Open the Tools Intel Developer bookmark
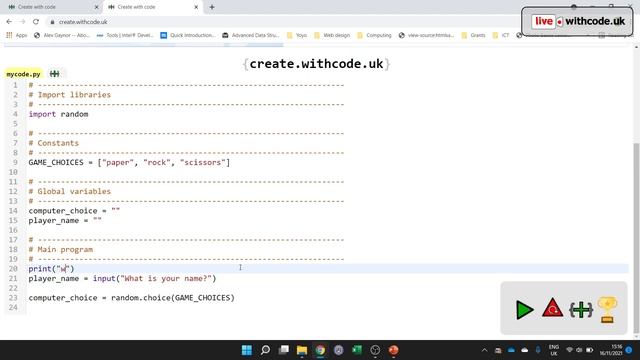Viewport: 640px width, 360px height. pos(125,36)
